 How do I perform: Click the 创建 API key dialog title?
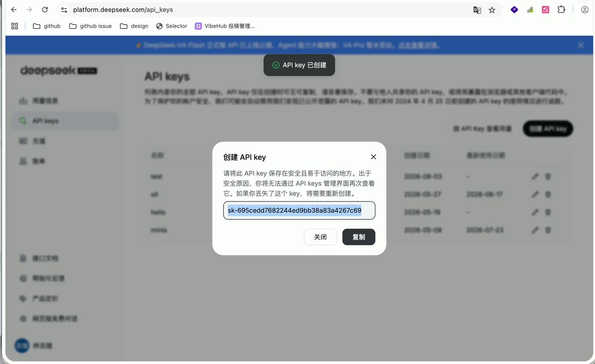[244, 157]
